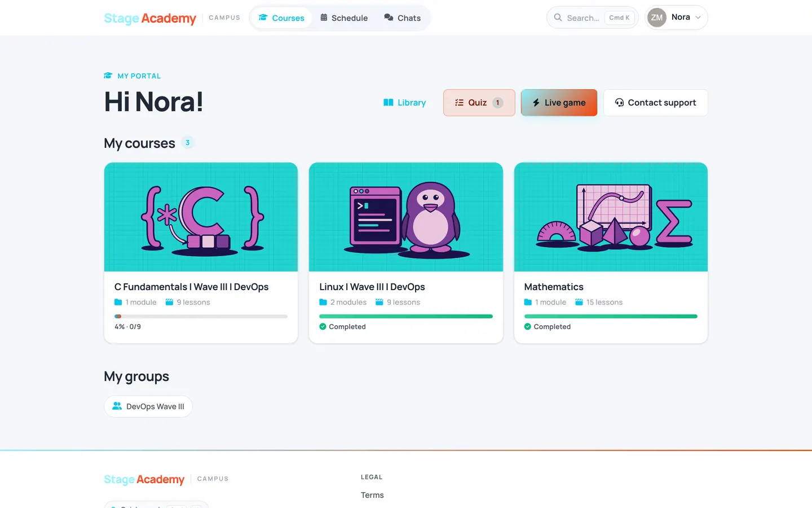Click the search magnifier icon
This screenshot has width=812, height=508.
click(558, 17)
